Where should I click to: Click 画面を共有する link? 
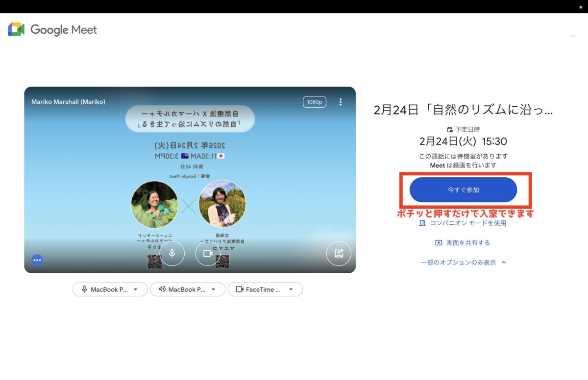tap(467, 243)
